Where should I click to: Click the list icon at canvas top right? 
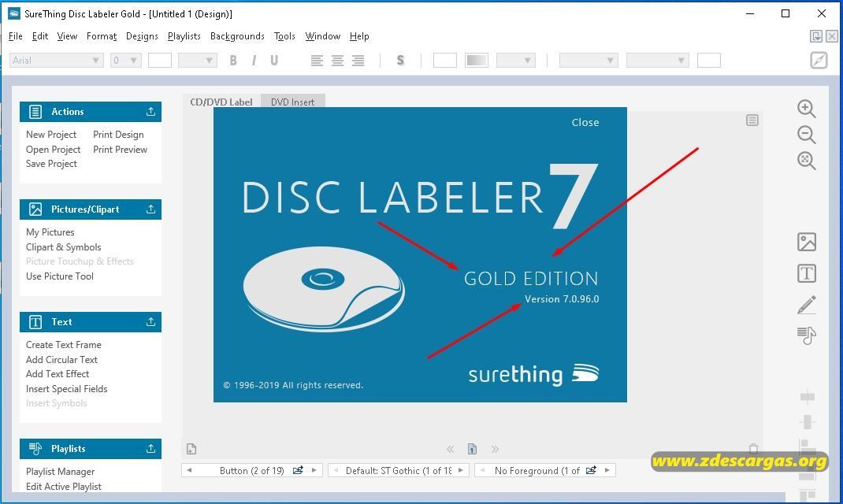coord(752,120)
